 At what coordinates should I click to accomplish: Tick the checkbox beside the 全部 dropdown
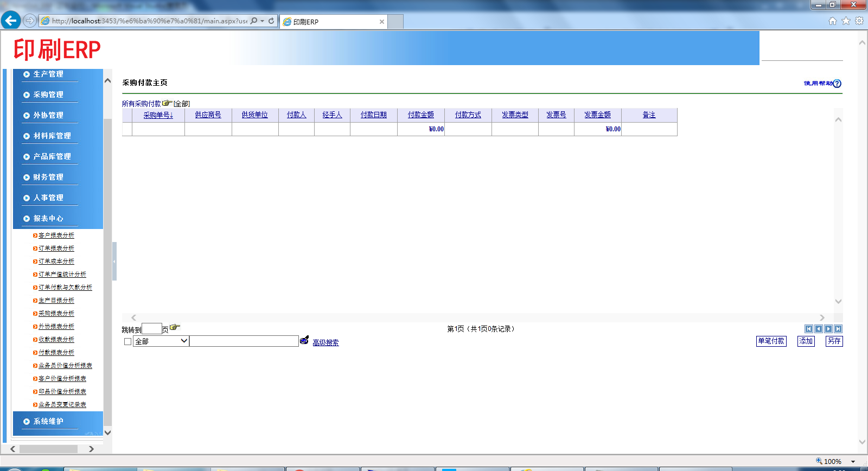(128, 342)
